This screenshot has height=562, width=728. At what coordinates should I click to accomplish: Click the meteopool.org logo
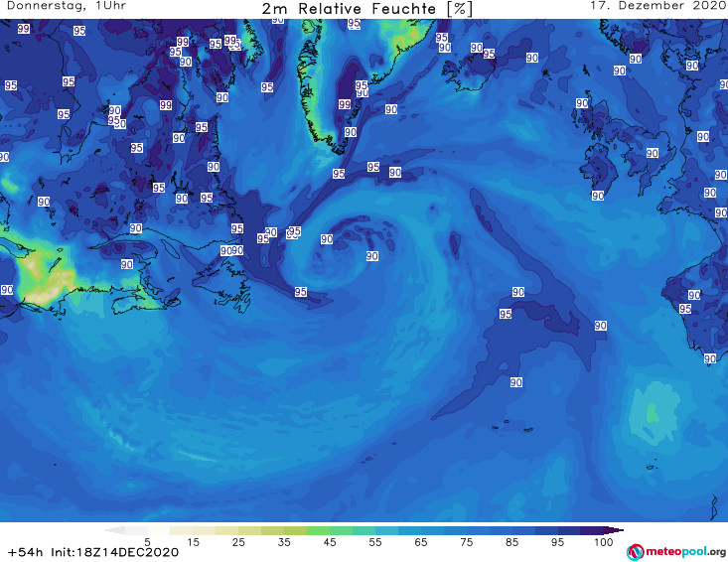[x=676, y=552]
